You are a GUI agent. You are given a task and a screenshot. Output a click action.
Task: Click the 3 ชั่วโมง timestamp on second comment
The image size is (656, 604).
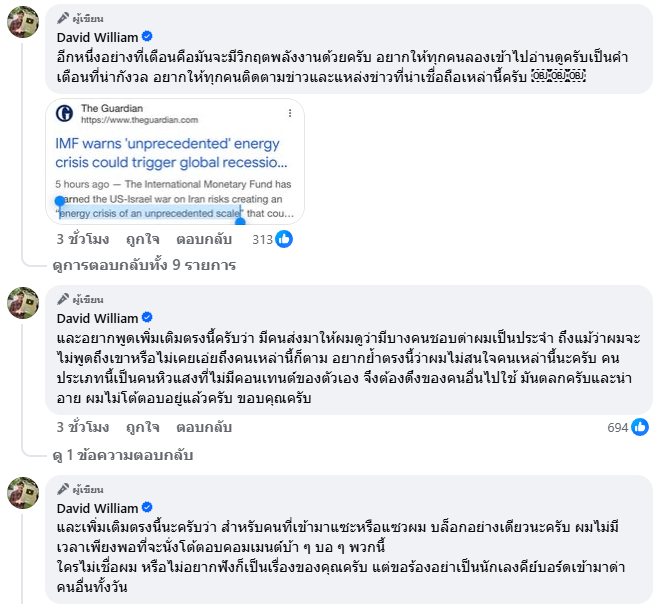click(82, 427)
